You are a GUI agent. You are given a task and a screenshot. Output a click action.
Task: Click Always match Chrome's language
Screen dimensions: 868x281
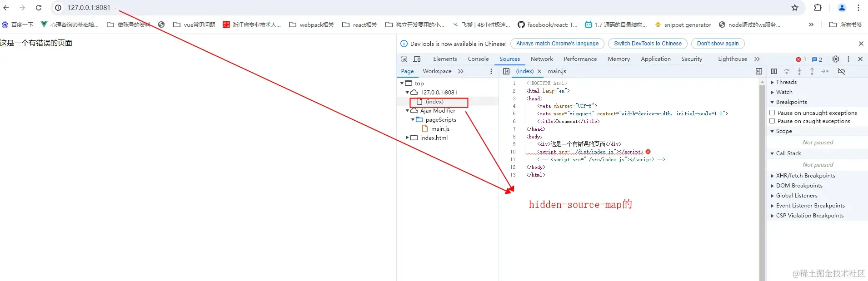coord(557,44)
